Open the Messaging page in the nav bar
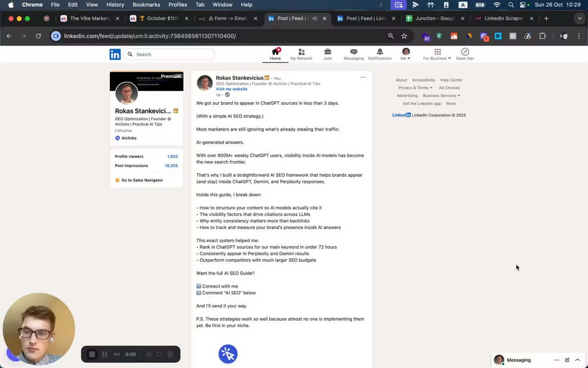588x368 pixels. (353, 54)
